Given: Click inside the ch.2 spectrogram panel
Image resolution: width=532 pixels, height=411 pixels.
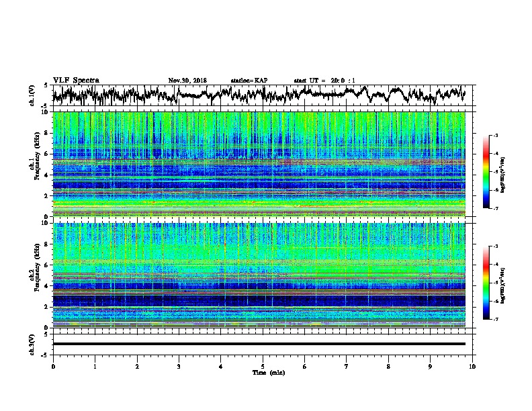Looking at the screenshot, I should [x=259, y=275].
